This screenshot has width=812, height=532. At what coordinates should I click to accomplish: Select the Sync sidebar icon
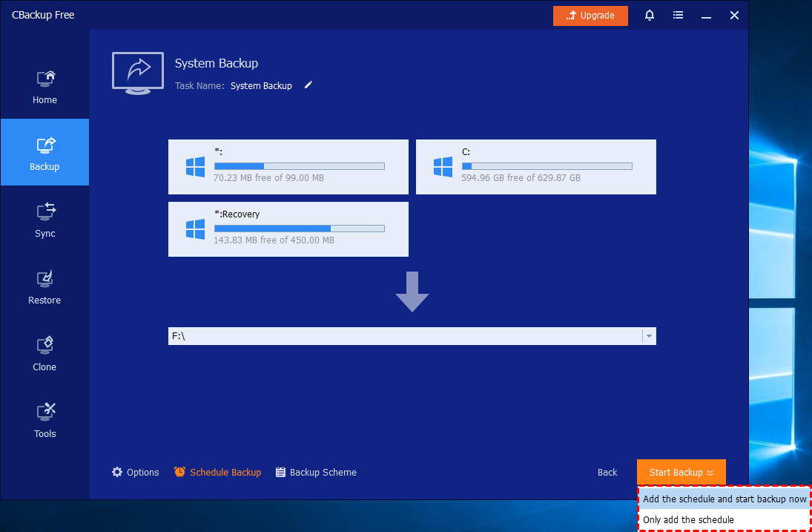tap(44, 220)
